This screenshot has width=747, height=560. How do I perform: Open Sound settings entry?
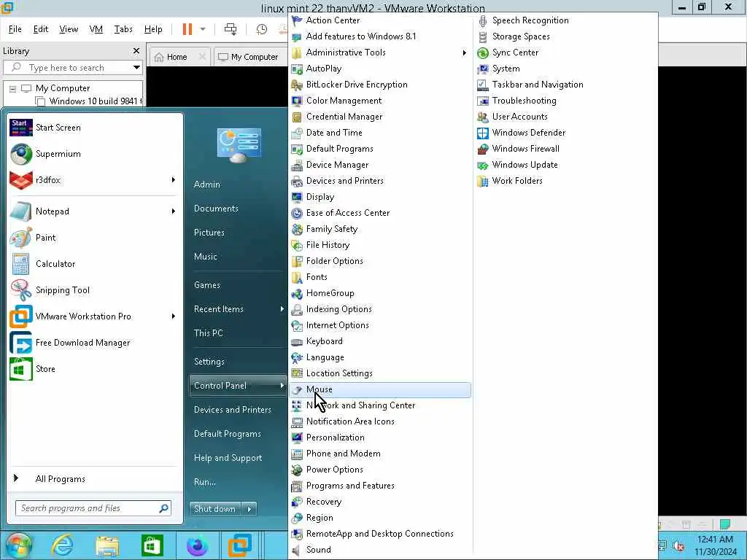(318, 550)
